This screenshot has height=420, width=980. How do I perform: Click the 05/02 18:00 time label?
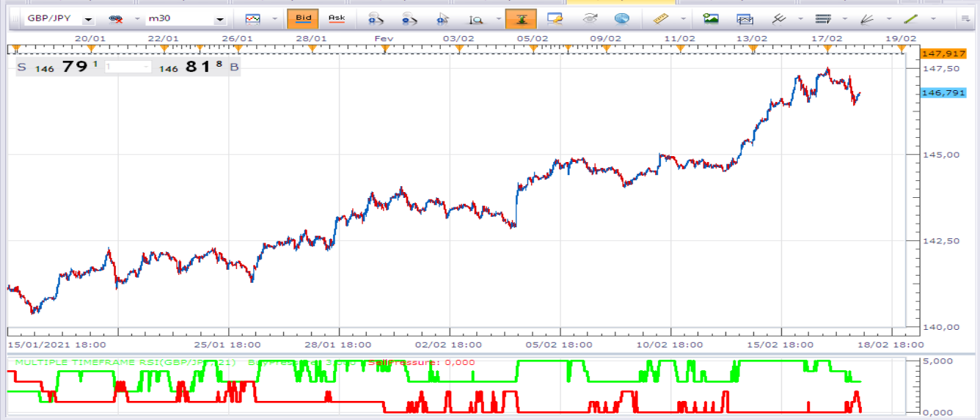coord(559,344)
